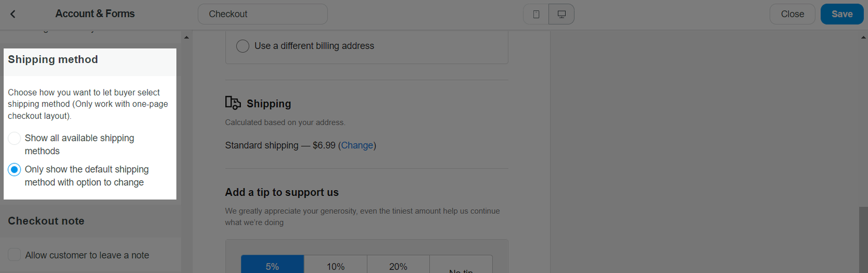Image resolution: width=868 pixels, height=273 pixels.
Task: Click the preview pane scrollbar thumb
Action: pyautogui.click(x=863, y=239)
